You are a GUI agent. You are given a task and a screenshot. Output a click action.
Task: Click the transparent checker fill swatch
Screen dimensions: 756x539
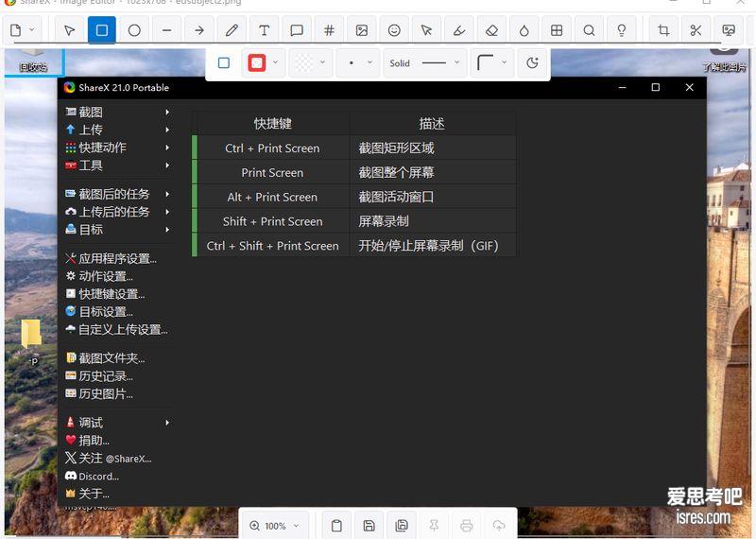[303, 62]
